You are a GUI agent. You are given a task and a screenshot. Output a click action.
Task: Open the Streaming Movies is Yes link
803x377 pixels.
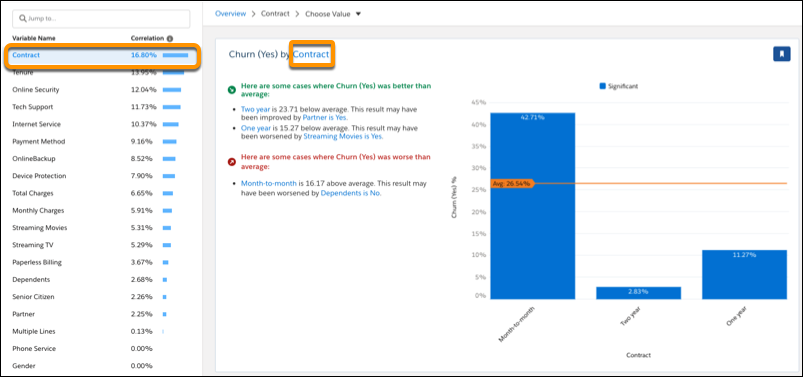343,137
